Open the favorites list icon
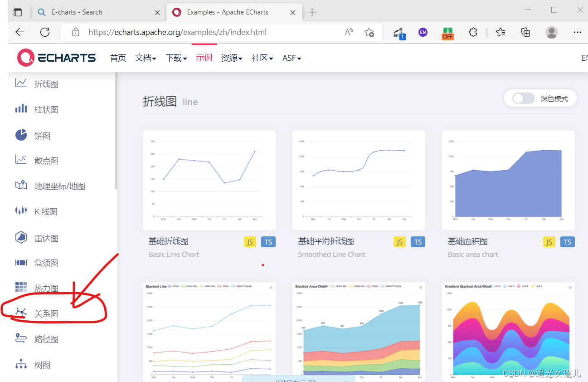Screen dimensions: 588x382 click(501, 32)
